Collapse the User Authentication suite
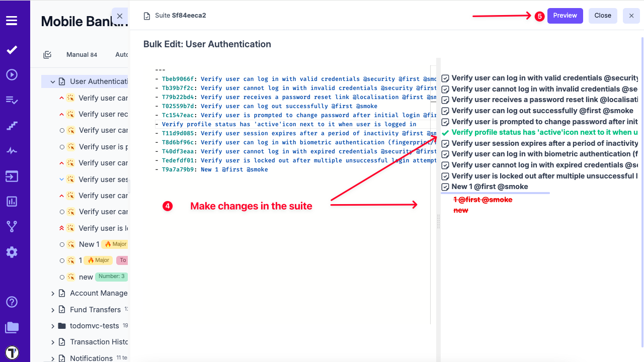644x362 pixels. (53, 81)
